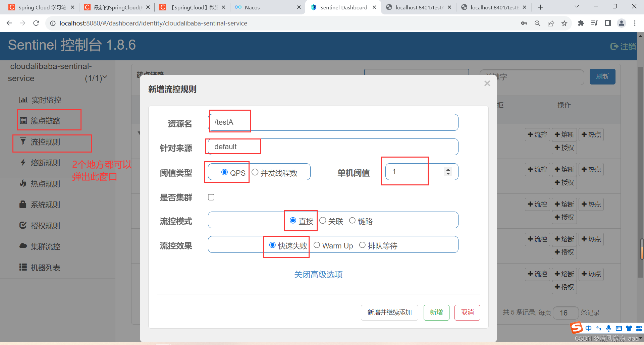Click the first row's 热点 button
The image size is (644, 345).
point(591,134)
